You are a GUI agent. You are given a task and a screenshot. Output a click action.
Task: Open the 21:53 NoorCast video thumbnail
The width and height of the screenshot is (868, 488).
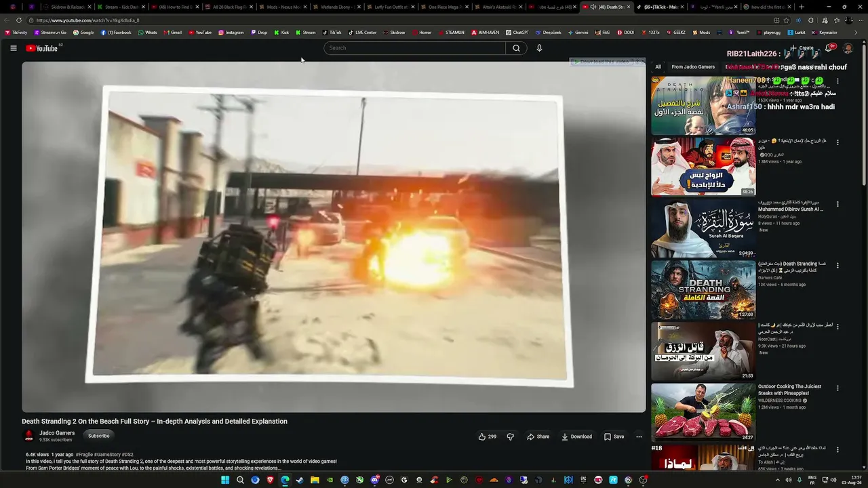point(703,351)
